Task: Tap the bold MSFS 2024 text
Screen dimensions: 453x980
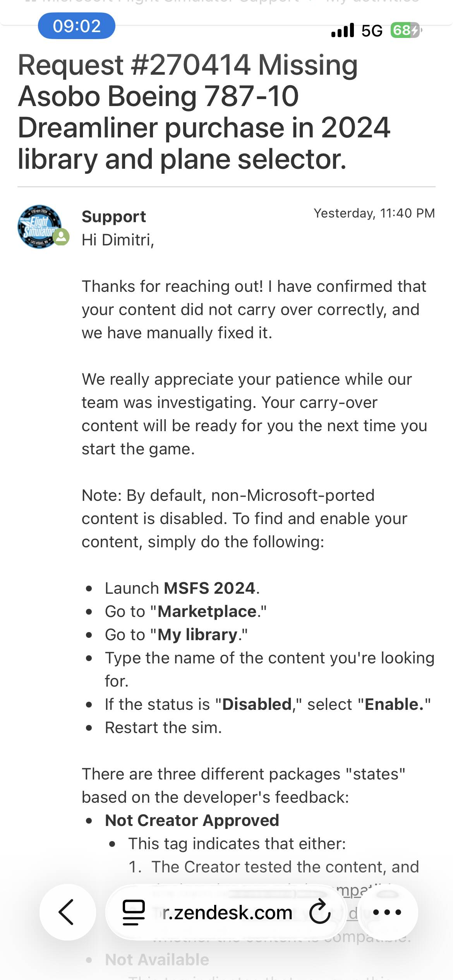Action: 209,588
